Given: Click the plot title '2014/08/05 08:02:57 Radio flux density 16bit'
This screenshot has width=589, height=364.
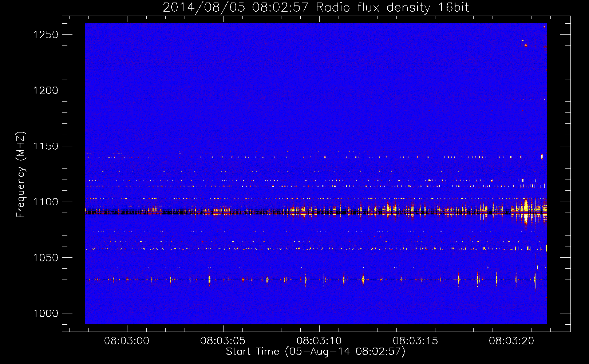Looking at the screenshot, I should click(316, 7).
